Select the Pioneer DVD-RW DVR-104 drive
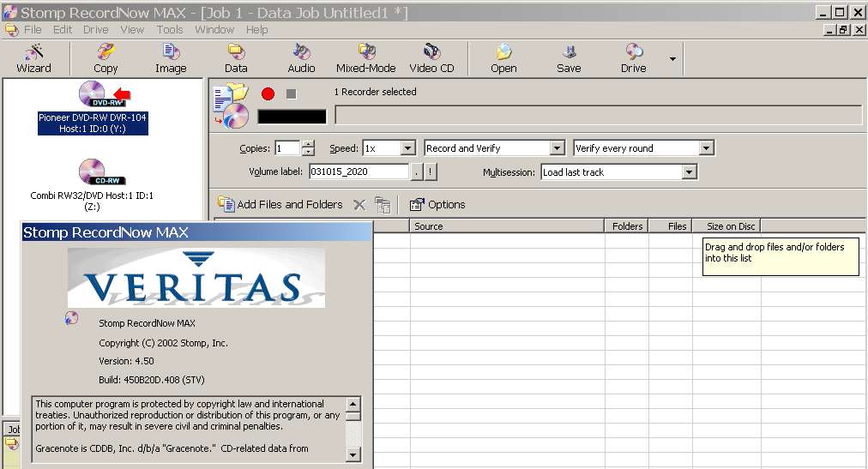The height and width of the screenshot is (469, 868). click(93, 108)
